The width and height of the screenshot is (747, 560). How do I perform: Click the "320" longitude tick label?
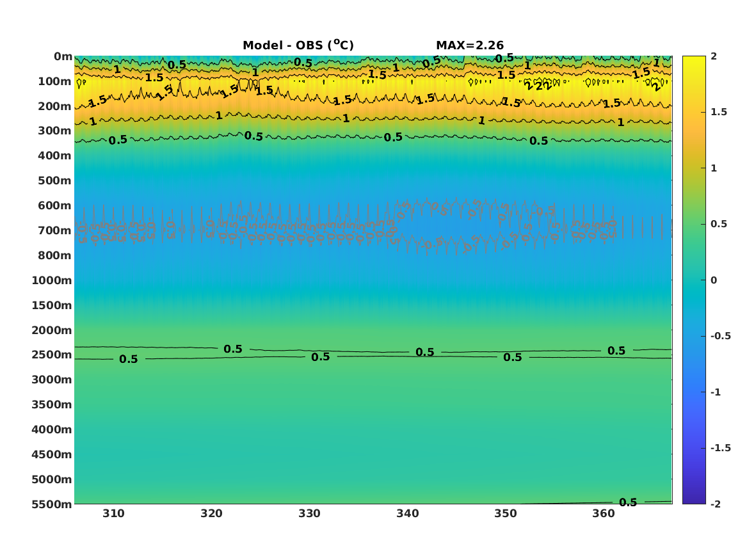[x=211, y=513]
